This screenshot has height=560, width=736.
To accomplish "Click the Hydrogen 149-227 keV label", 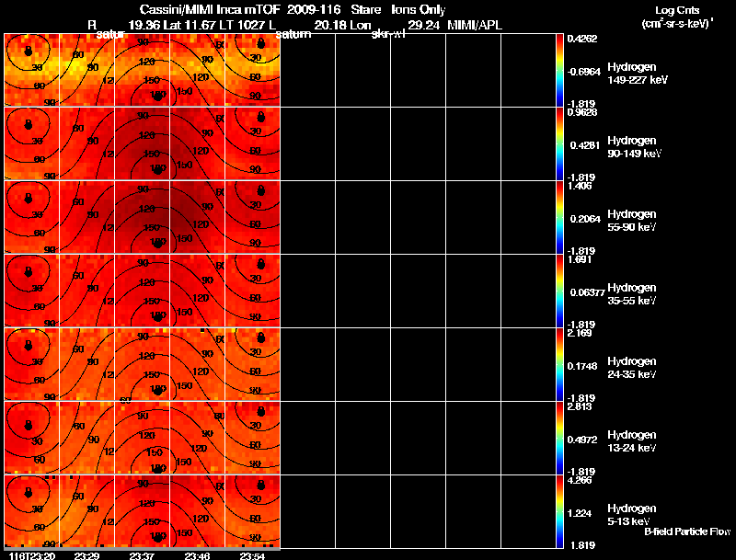I will coord(637,74).
